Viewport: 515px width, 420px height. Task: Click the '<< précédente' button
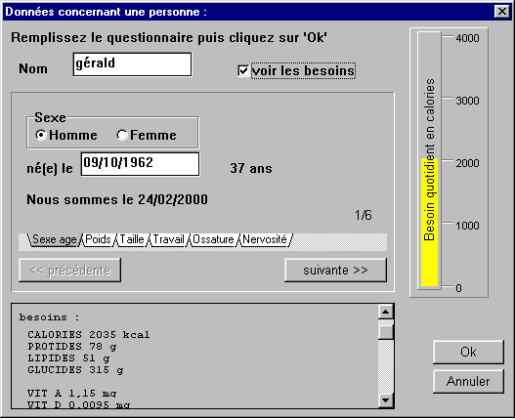pyautogui.click(x=70, y=270)
